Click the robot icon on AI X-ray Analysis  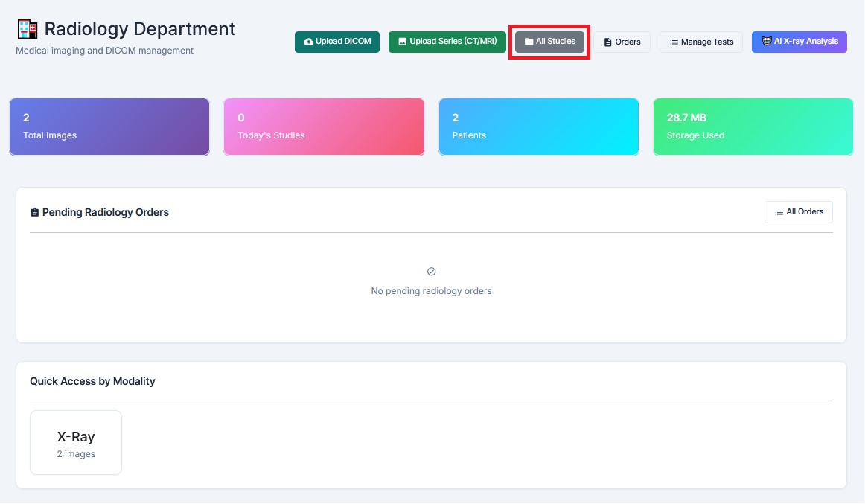(x=766, y=42)
